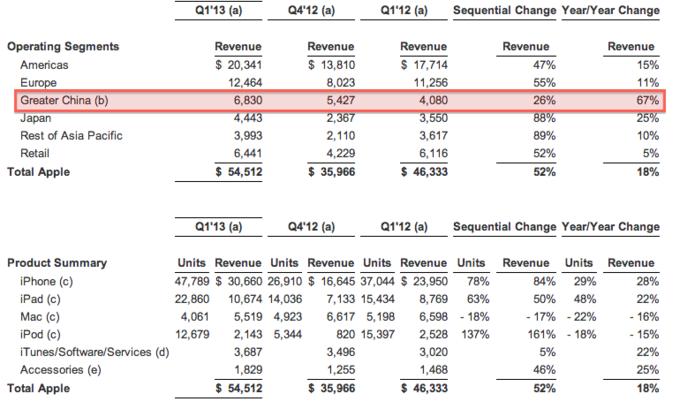
Task: Select the Greater China Q1'12 revenue 4,080
Action: click(x=433, y=101)
